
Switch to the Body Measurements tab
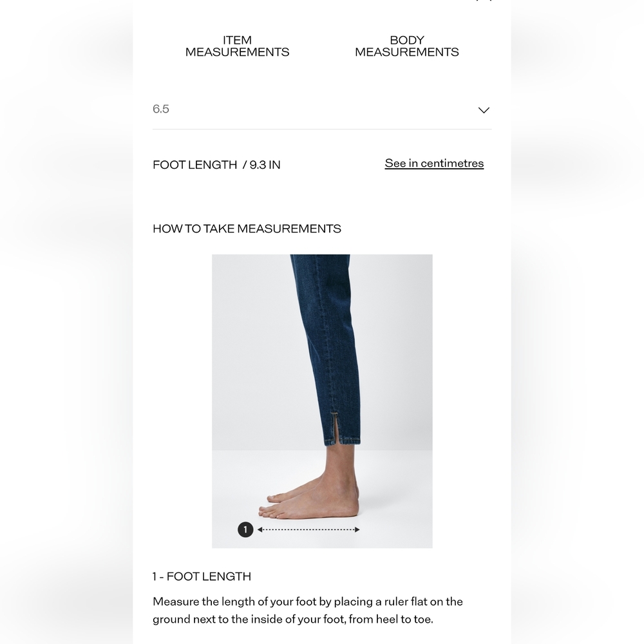coord(406,46)
